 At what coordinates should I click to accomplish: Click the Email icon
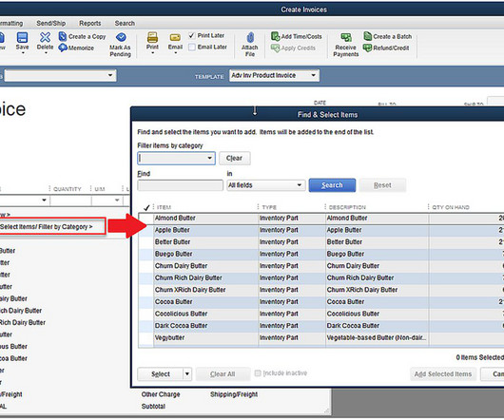click(175, 37)
